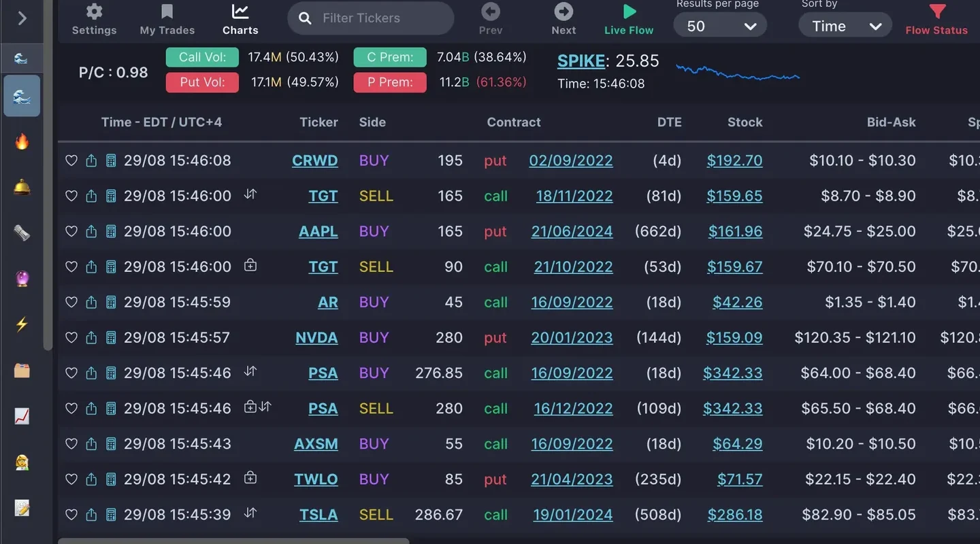Open the AR ticker link

point(328,302)
